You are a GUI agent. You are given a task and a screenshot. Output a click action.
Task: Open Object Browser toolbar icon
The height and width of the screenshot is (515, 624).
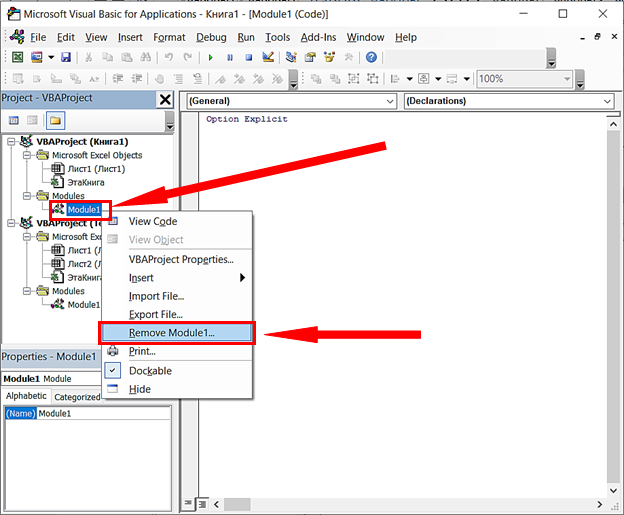click(x=329, y=57)
